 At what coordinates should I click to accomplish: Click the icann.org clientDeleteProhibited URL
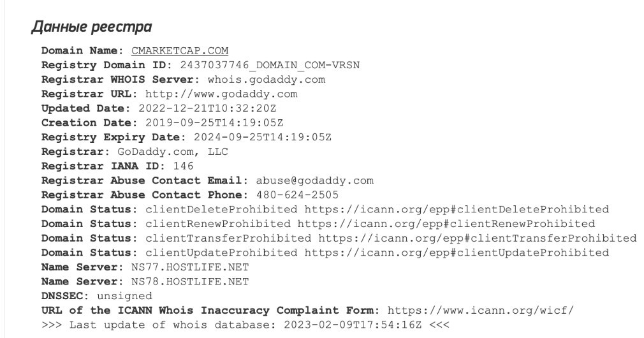(457, 209)
